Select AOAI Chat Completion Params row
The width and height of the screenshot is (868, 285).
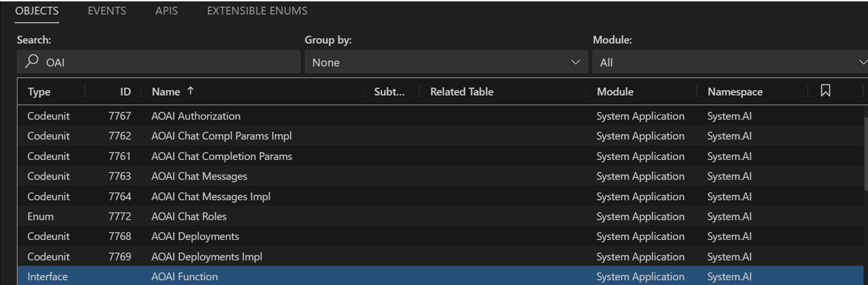point(221,157)
